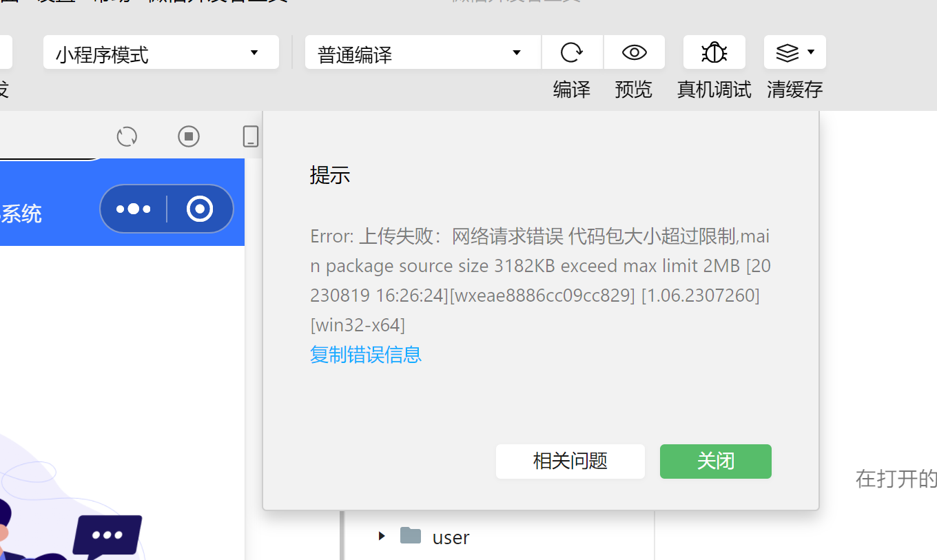Viewport: 937px width, 560px height.
Task: Click the user folder icon
Action: click(x=411, y=537)
